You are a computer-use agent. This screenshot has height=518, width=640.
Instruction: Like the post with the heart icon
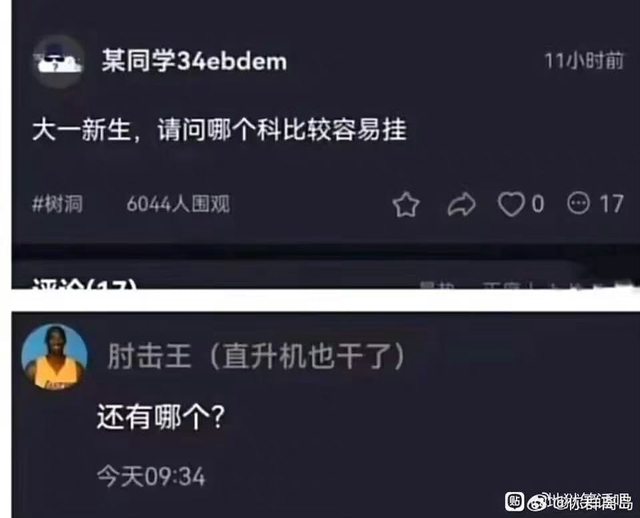click(511, 204)
